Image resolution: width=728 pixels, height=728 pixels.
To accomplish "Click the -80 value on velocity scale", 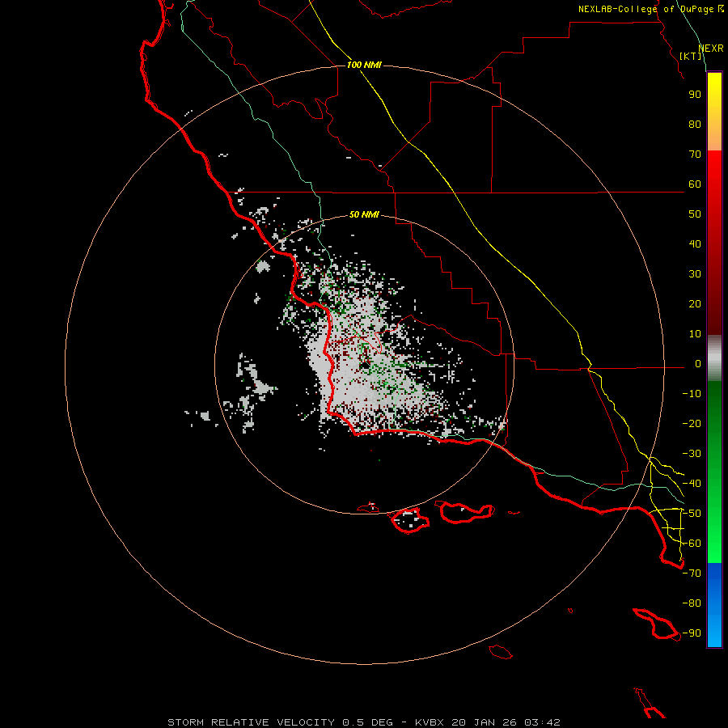I will point(692,603).
